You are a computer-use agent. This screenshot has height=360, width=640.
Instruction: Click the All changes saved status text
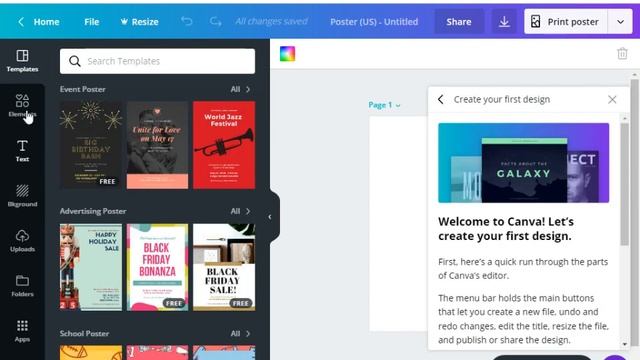pos(271,21)
